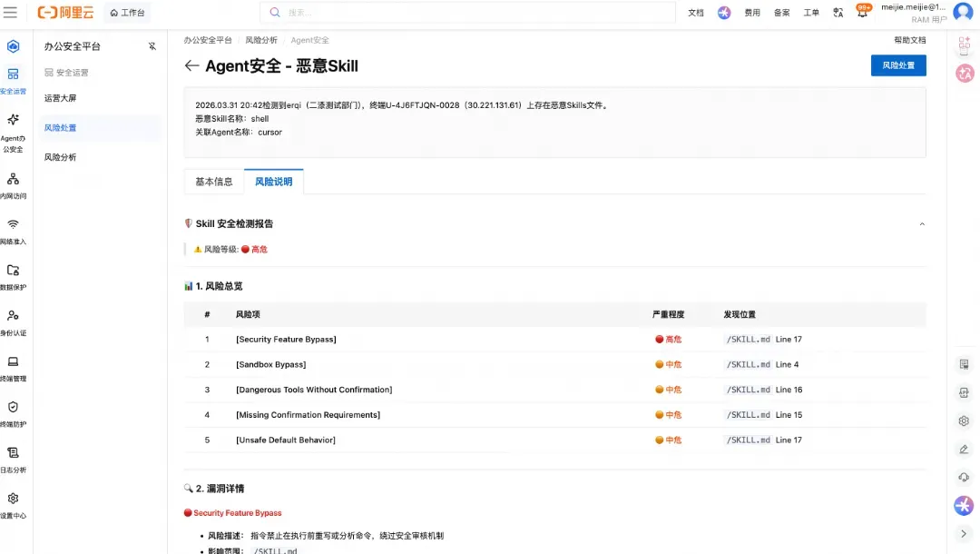This screenshot has width=980, height=554.
Task: Open 数据保护 section
Action: pos(13,277)
